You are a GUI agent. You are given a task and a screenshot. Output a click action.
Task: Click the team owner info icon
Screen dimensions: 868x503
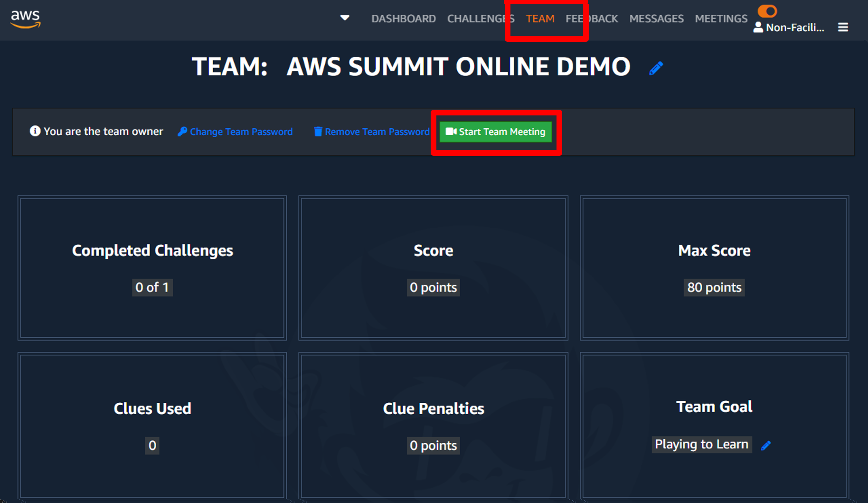click(x=35, y=131)
